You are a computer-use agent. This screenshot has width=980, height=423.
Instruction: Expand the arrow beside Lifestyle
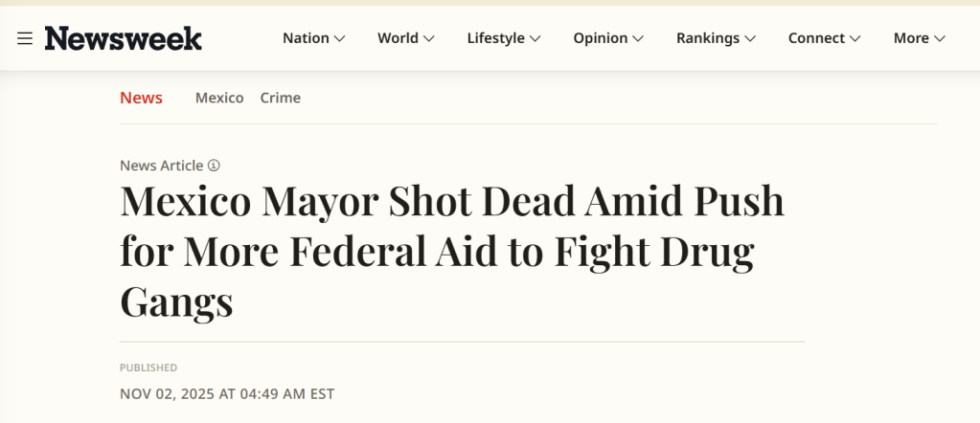click(x=535, y=38)
